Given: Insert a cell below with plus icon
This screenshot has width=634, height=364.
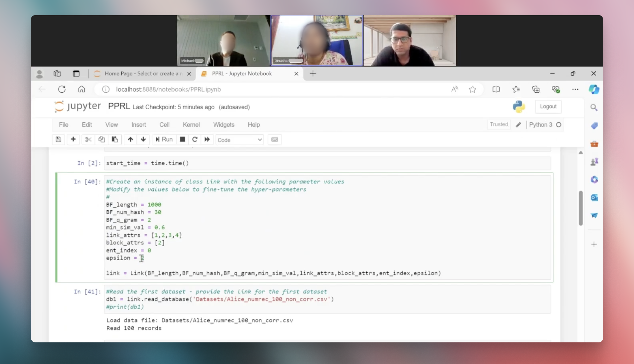Looking at the screenshot, I should pyautogui.click(x=73, y=140).
